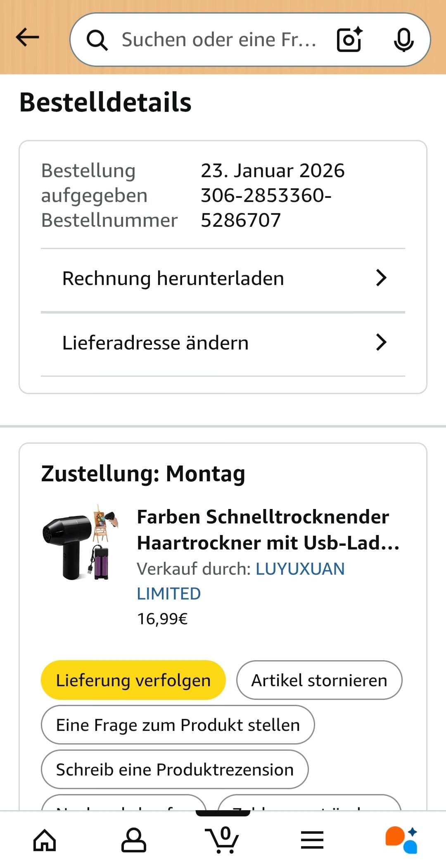Open the account profile icon
The width and height of the screenshot is (446, 868).
pos(133,840)
